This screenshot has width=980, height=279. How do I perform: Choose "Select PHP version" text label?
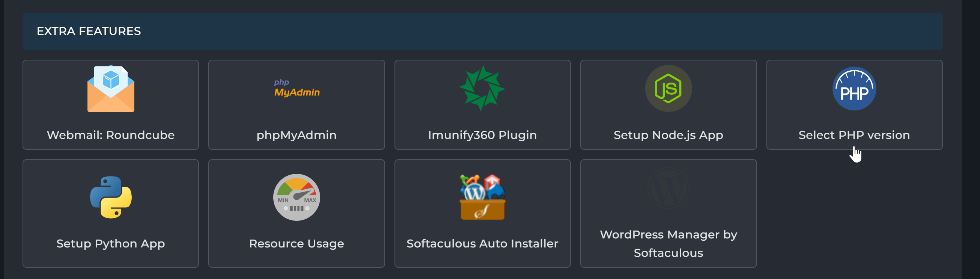click(x=854, y=135)
